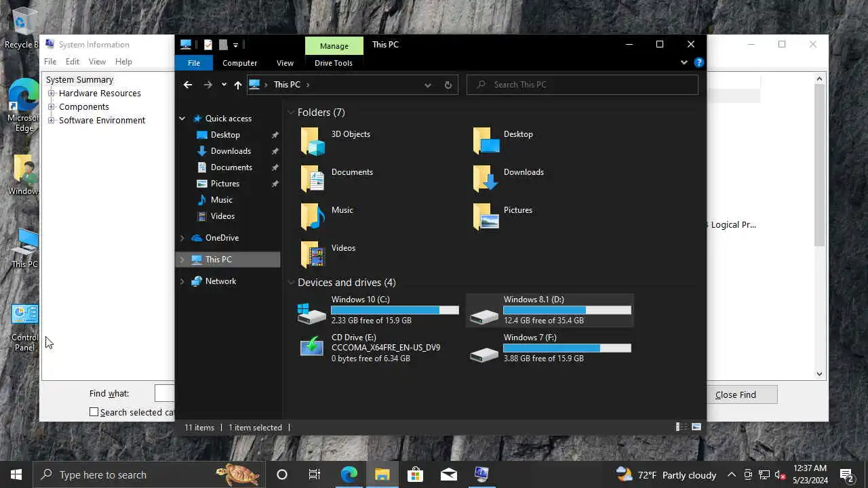
Task: Switch to large icons view layout icon
Action: pyautogui.click(x=696, y=427)
